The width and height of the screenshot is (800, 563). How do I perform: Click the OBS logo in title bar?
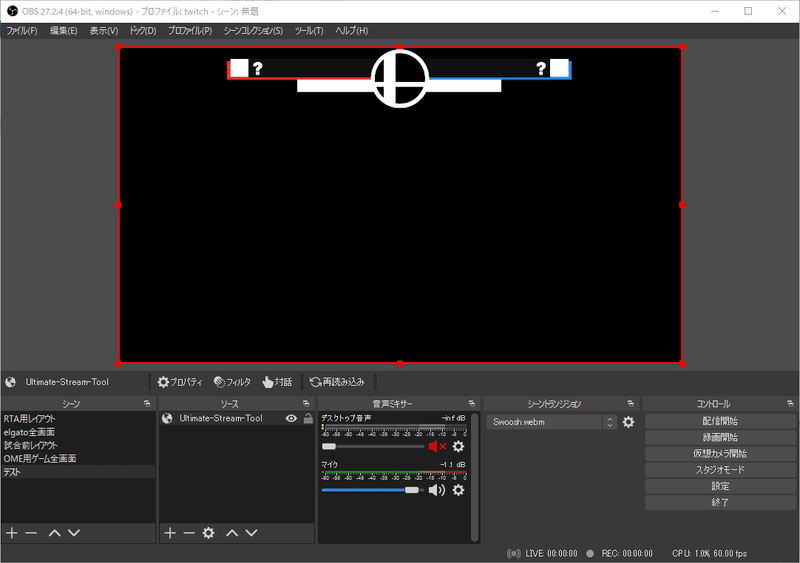click(12, 11)
